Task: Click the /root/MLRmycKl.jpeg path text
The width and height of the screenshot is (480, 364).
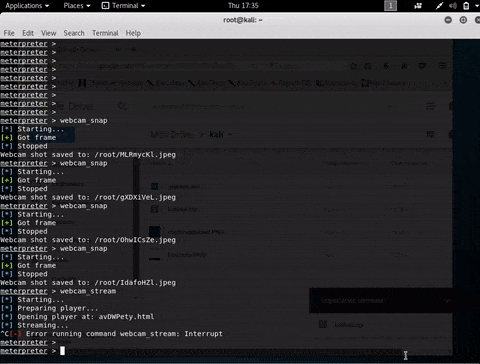Action: click(x=135, y=155)
